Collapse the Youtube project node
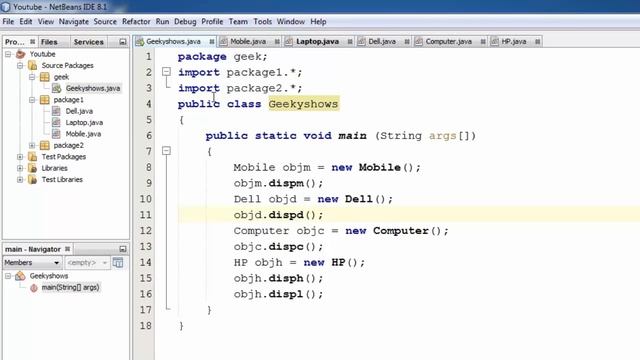This screenshot has width=640, height=360. point(8,54)
